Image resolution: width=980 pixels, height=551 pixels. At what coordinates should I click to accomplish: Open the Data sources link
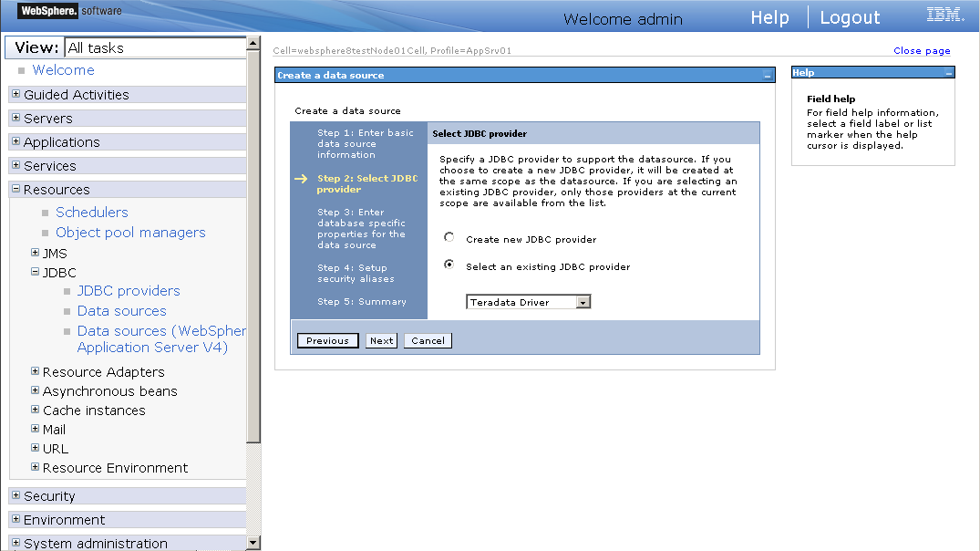pyautogui.click(x=121, y=310)
